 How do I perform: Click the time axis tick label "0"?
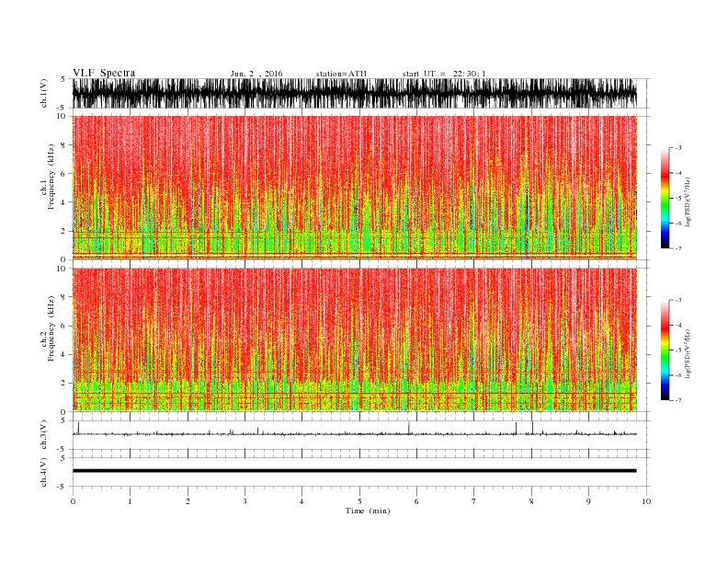pos(73,501)
